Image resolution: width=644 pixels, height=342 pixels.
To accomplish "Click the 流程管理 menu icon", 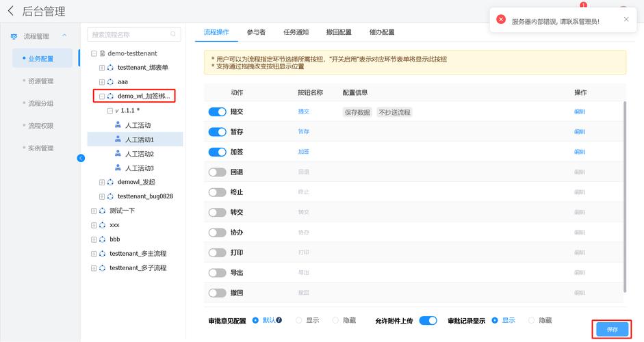I will [x=14, y=36].
